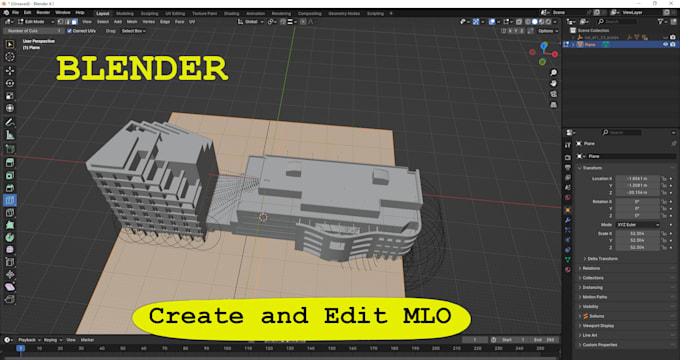Toggle X-ray view in the header

click(x=519, y=22)
